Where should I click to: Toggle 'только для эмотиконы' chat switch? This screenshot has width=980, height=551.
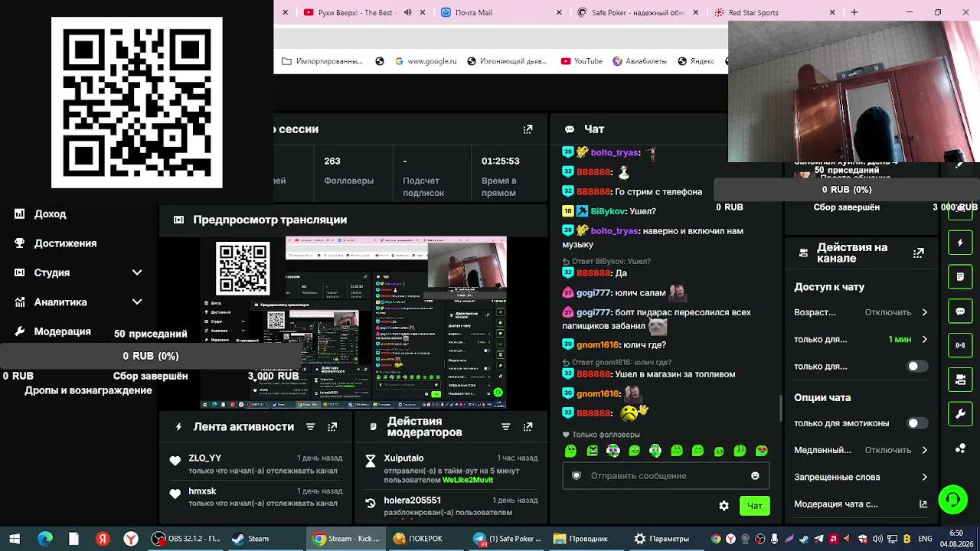pos(917,423)
